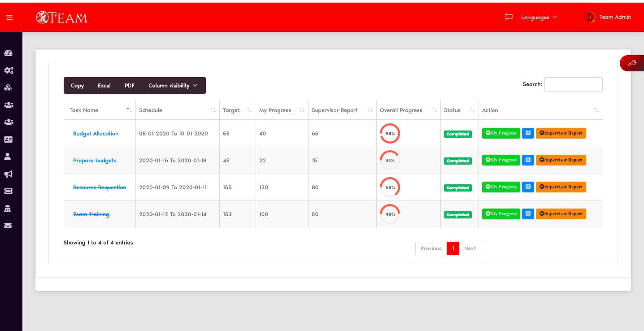Click blue details icon for Budget Allocation
The height and width of the screenshot is (331, 644).
528,133
